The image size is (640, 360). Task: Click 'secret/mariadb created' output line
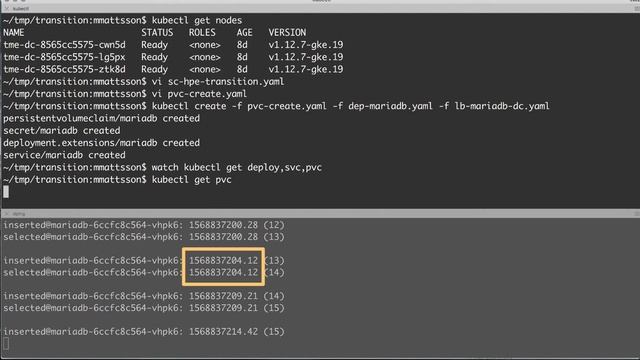point(62,131)
